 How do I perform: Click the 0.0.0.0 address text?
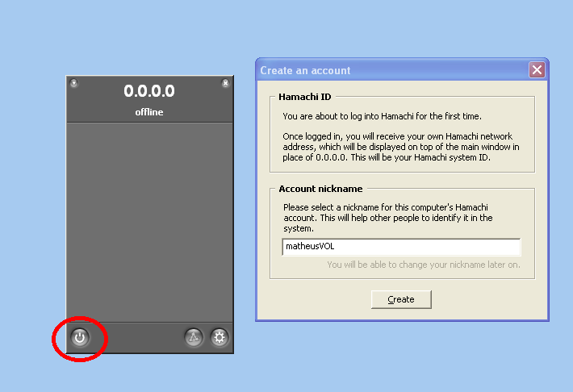(x=149, y=91)
